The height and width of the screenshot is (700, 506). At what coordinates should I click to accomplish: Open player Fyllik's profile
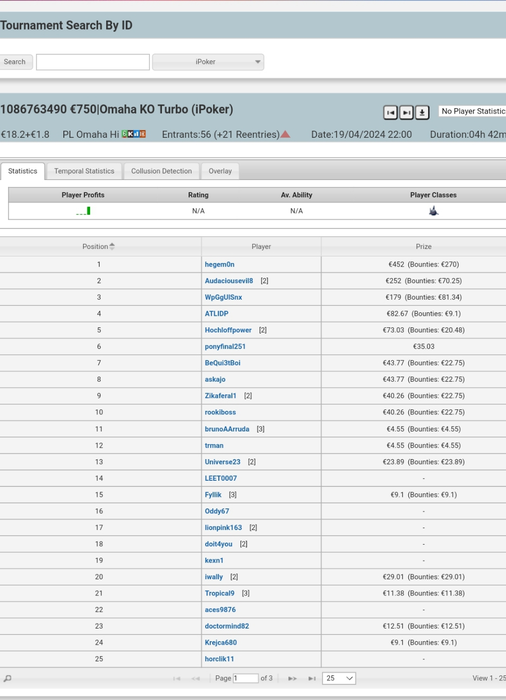213,495
